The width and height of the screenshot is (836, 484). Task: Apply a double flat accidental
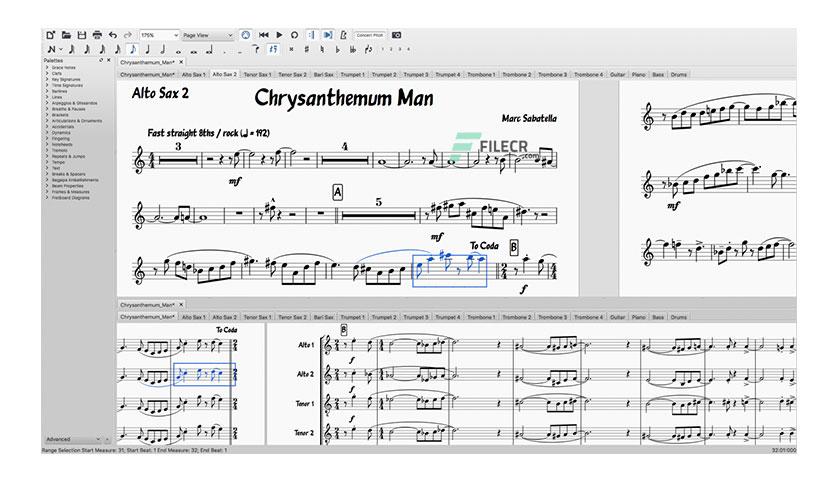point(353,50)
